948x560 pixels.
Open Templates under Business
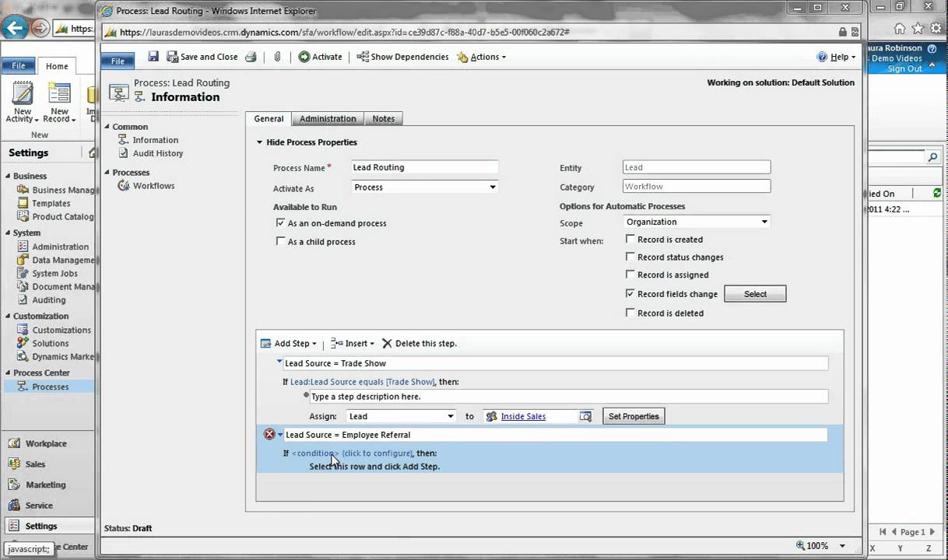click(51, 203)
